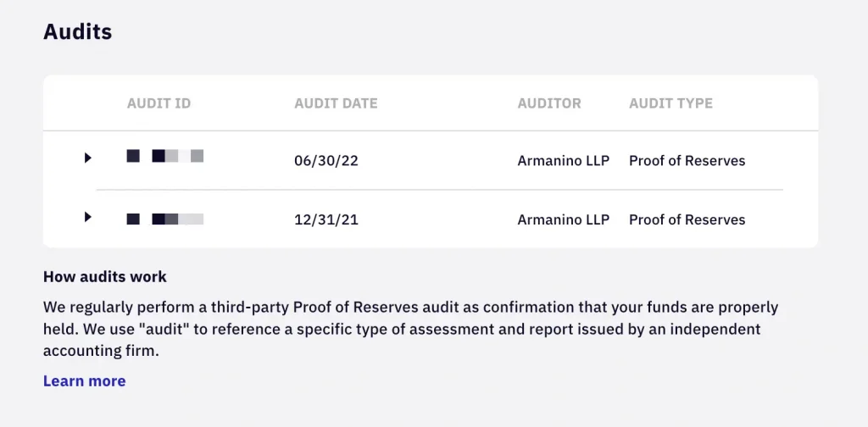Viewport: 868px width, 427px height.
Task: Click Proof of Reserves in 12/31/21 row
Action: (687, 219)
